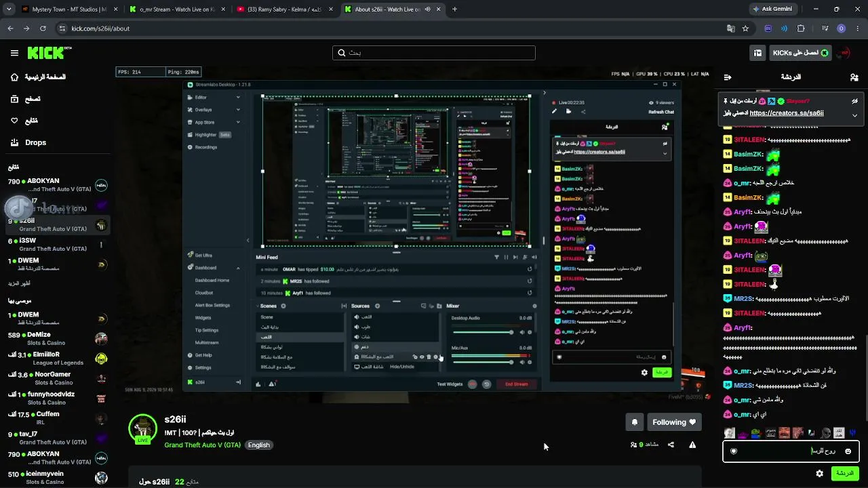Viewport: 868px width, 488px height.
Task: Click the Get KICKs (احصل على KICKs) button
Action: (800, 53)
